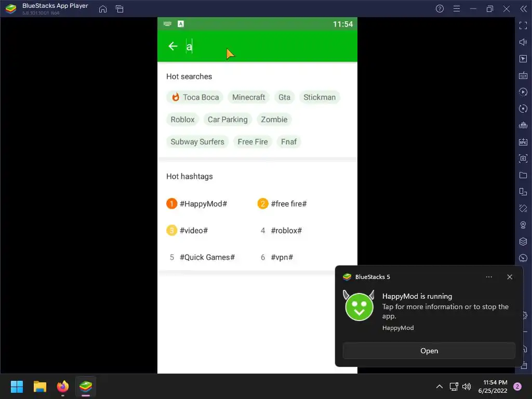Open the #video# hashtag
The image size is (532, 399).
(x=187, y=230)
